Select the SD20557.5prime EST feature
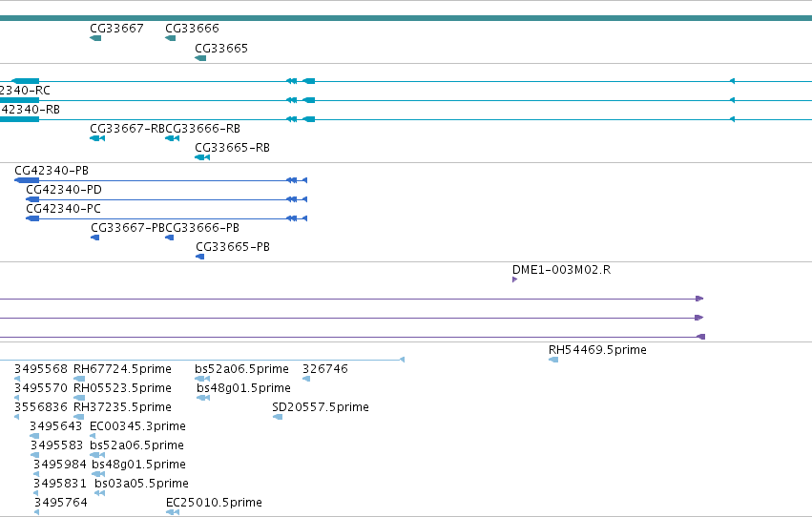This screenshot has width=812, height=517. pos(278,417)
